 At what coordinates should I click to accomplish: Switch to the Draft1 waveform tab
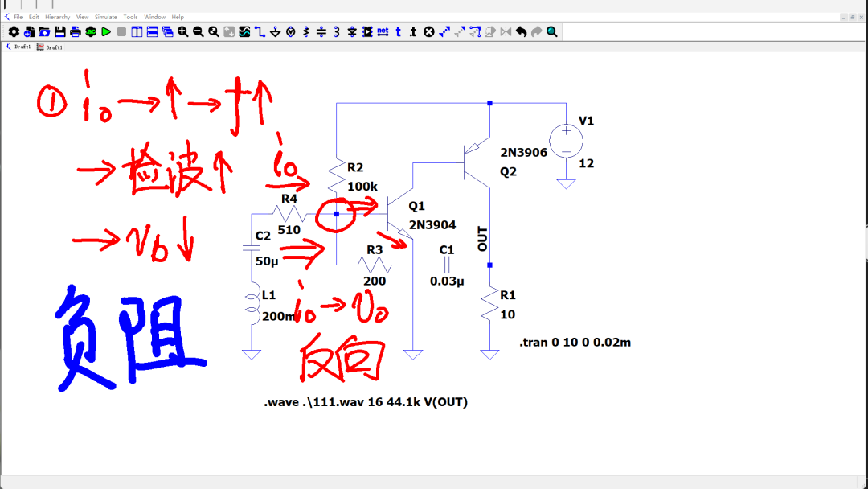[x=50, y=47]
